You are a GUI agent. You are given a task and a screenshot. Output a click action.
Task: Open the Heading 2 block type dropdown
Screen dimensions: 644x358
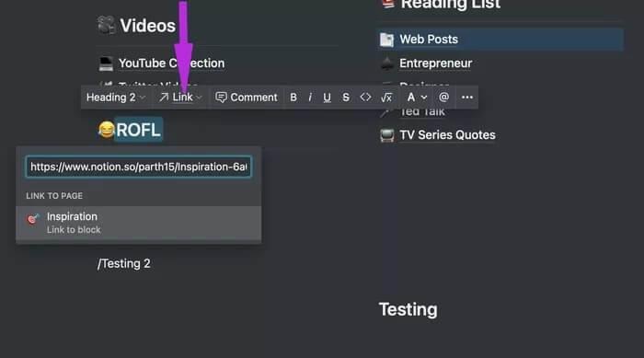pos(116,98)
